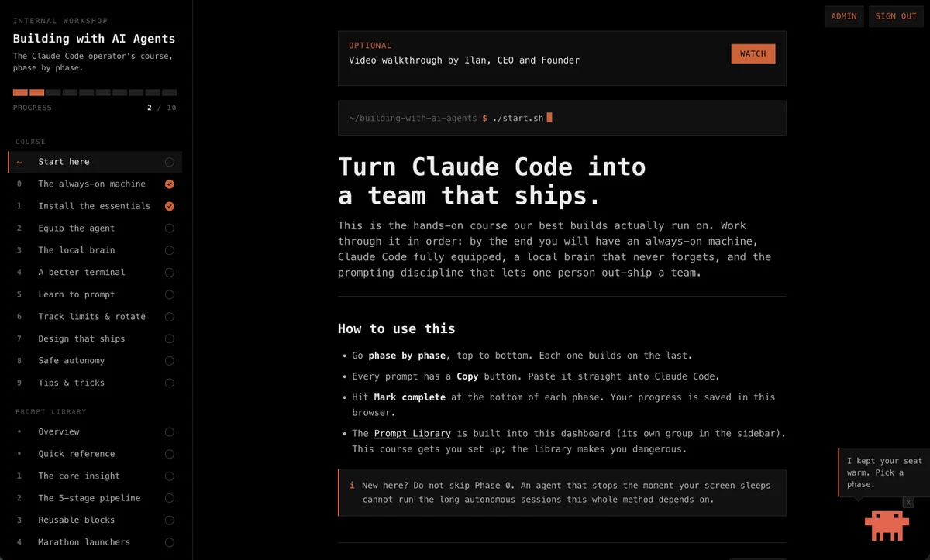This screenshot has height=560, width=930.
Task: Select Reusable blocks library item
Action: point(95,520)
